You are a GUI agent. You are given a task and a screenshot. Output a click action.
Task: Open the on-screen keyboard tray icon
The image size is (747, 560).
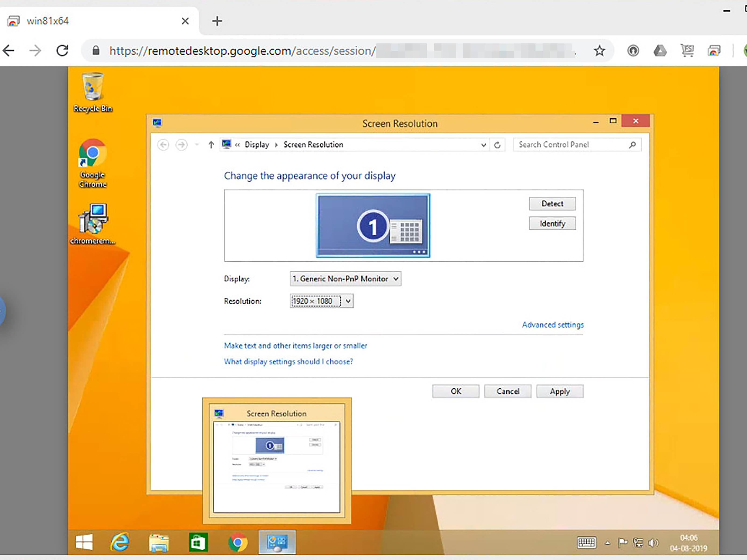[587, 543]
